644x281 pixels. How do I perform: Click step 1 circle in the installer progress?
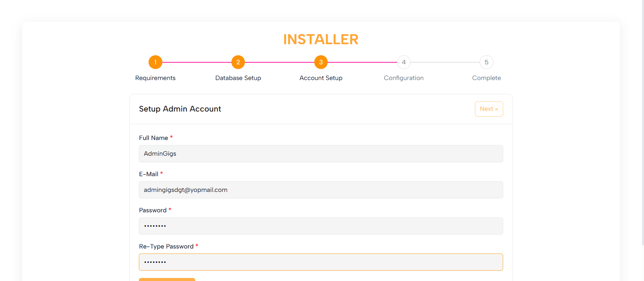tap(155, 62)
